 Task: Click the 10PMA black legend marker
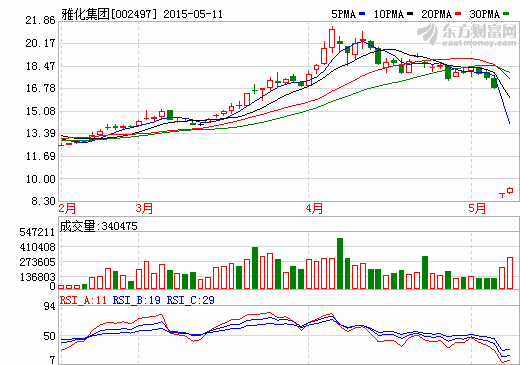[x=410, y=14]
